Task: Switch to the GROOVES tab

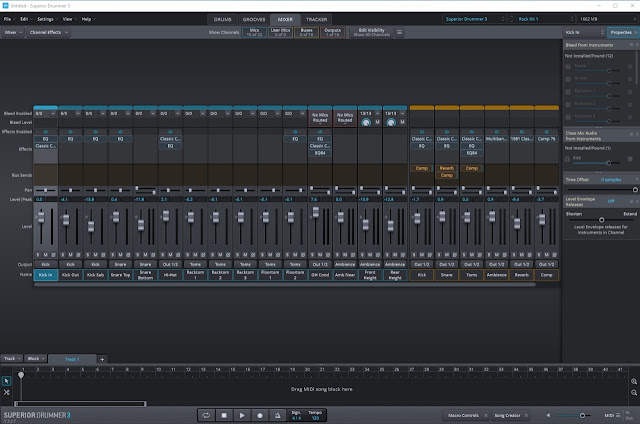Action: (x=254, y=19)
